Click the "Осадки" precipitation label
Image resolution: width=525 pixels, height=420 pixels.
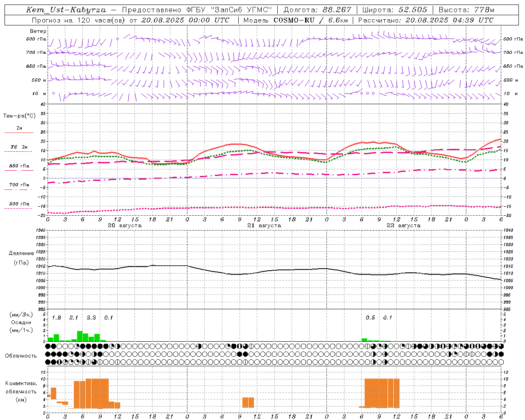21,322
